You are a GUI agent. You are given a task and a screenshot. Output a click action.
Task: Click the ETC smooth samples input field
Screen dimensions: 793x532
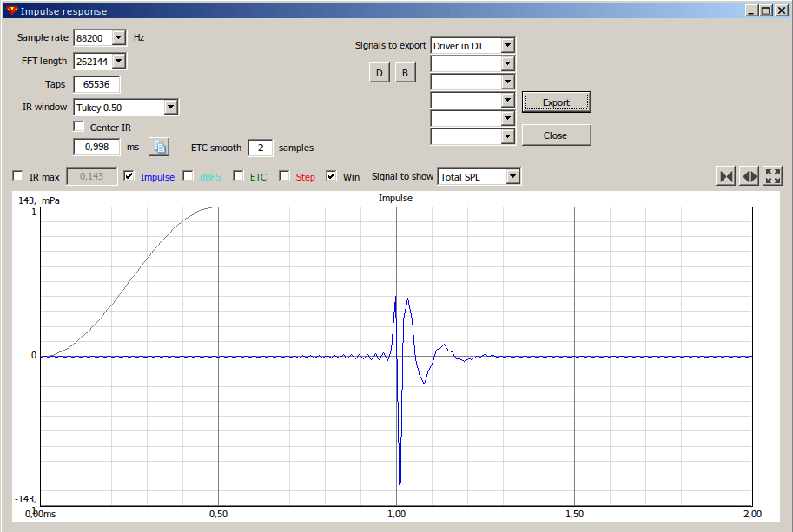tap(261, 148)
